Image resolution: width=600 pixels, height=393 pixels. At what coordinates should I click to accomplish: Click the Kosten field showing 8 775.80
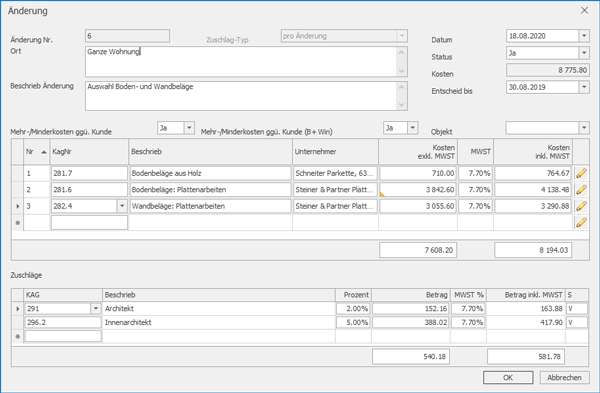pyautogui.click(x=548, y=70)
